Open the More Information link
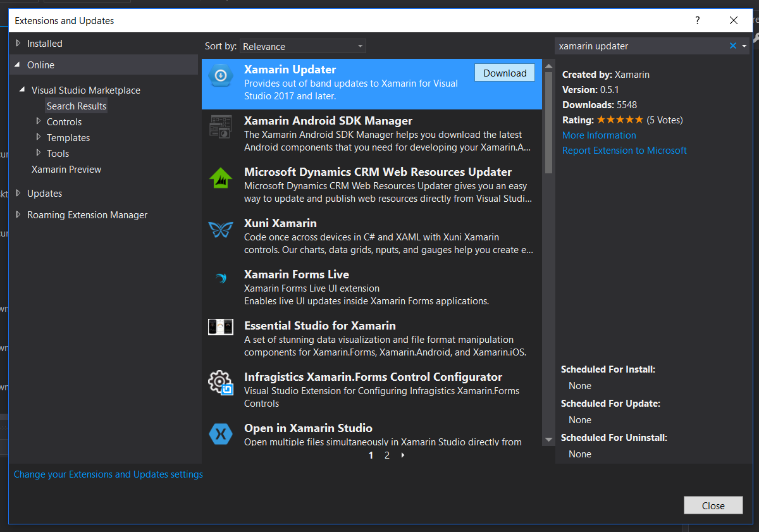 [599, 135]
